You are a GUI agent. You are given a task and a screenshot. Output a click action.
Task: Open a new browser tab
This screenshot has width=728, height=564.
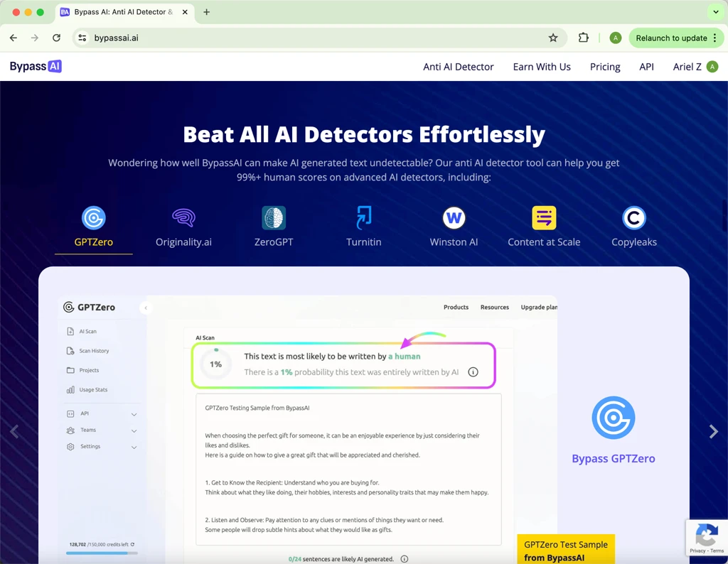pyautogui.click(x=207, y=12)
